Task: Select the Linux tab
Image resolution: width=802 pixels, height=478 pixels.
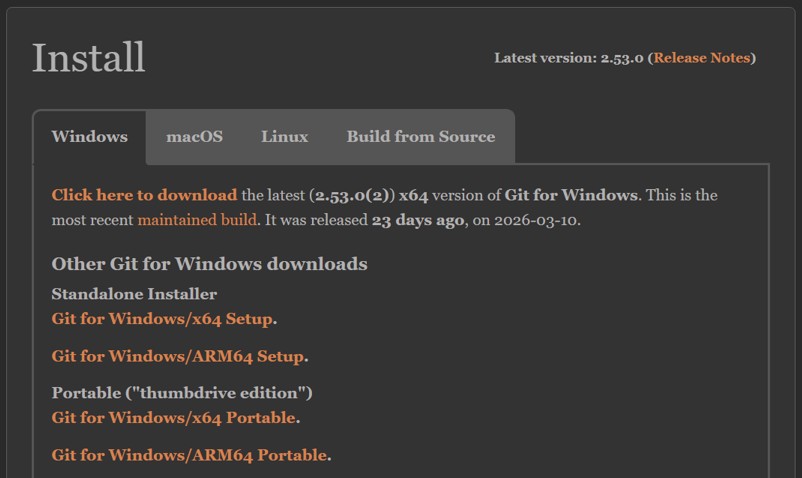Action: (284, 137)
